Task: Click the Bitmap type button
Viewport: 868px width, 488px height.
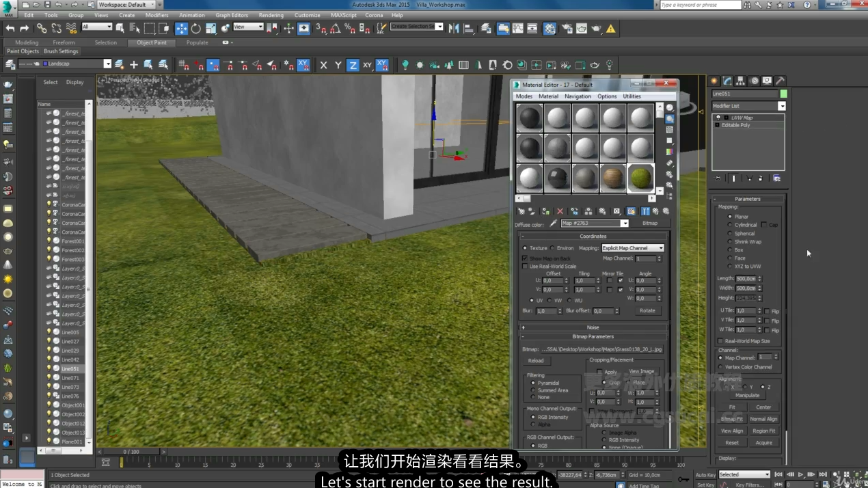Action: click(650, 223)
